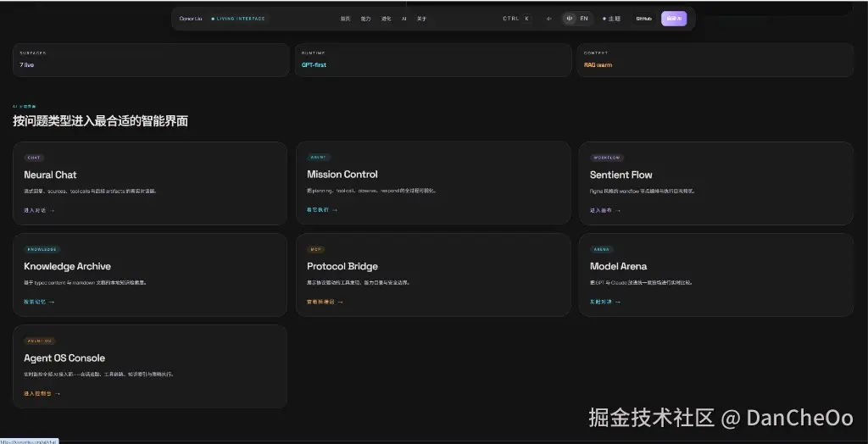The width and height of the screenshot is (868, 444).
Task: Follow 进入画布 link in Sentient Flow card
Action: 605,210
